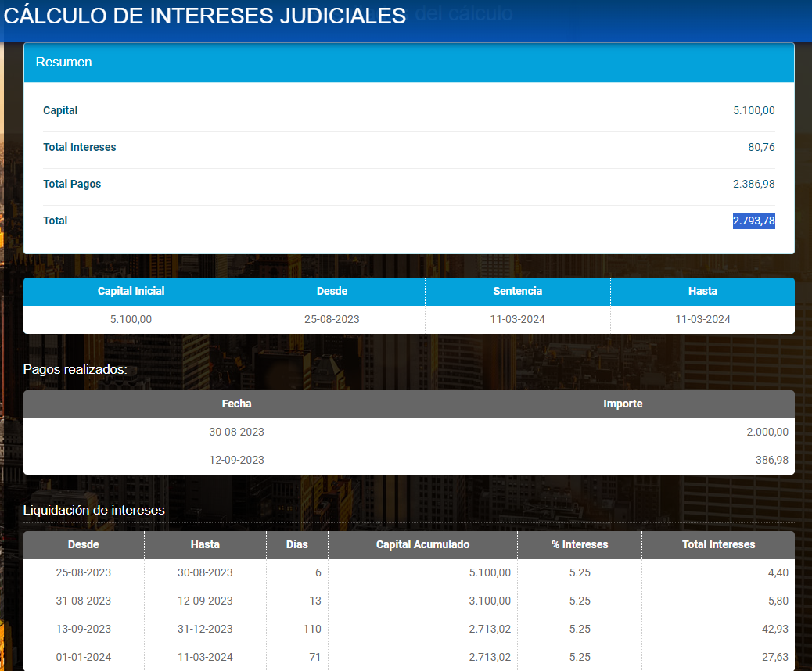Image resolution: width=812 pixels, height=671 pixels.
Task: Select the 110 days cell
Action: (312, 629)
